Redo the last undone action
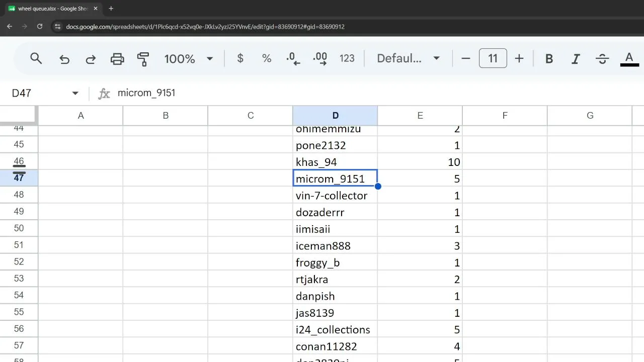This screenshot has height=362, width=644. (x=91, y=59)
